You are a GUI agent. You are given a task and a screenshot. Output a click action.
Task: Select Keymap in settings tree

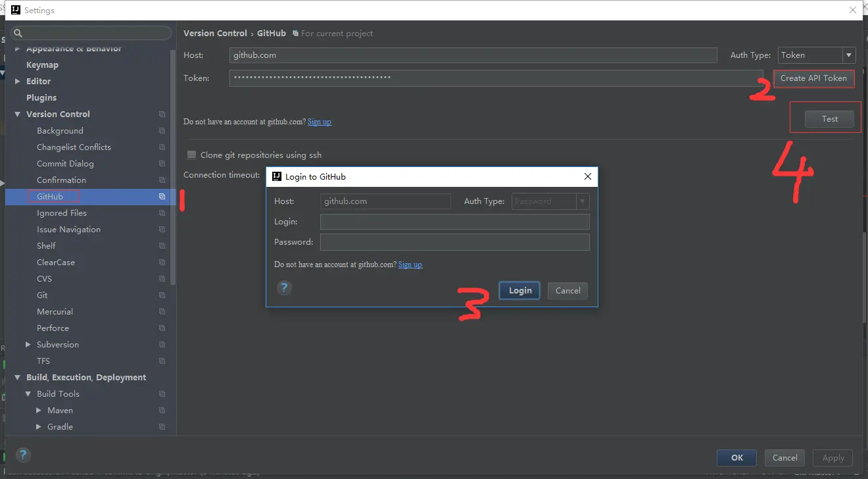(42, 65)
